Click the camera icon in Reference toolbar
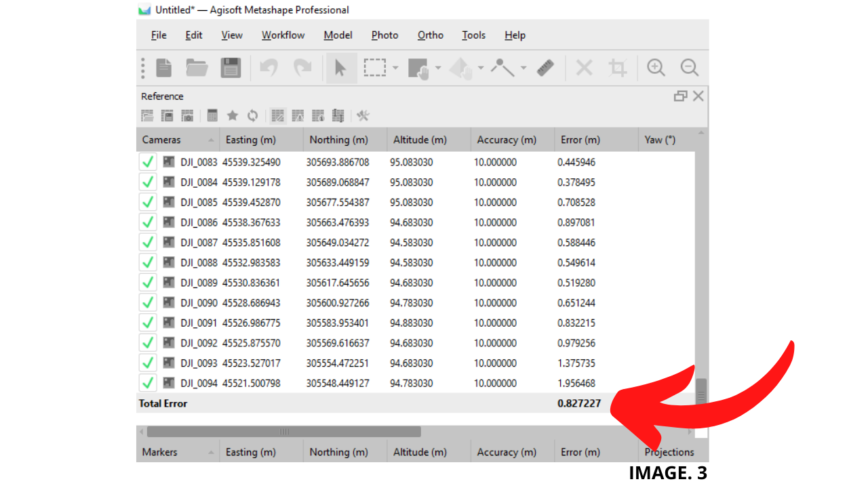This screenshot has height=488, width=868. tap(187, 116)
